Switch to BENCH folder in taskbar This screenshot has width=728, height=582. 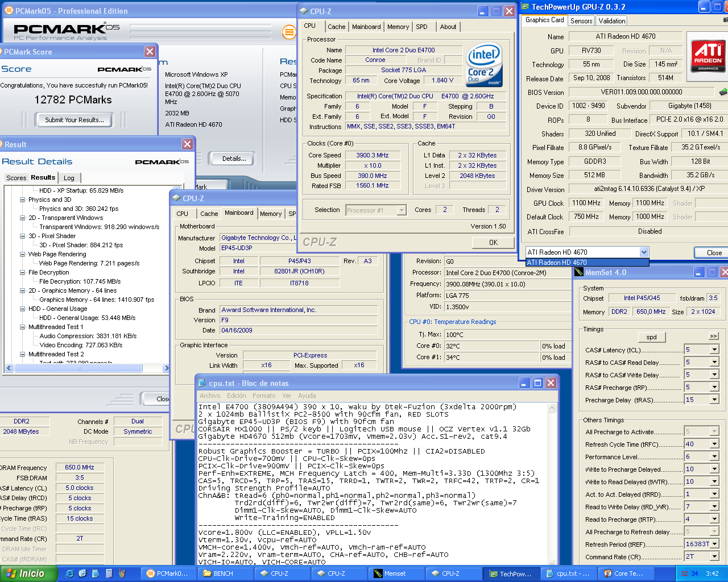pos(225,573)
